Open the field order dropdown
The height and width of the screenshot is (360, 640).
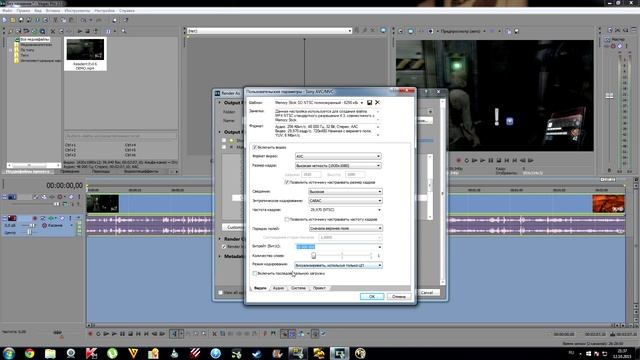(x=345, y=228)
